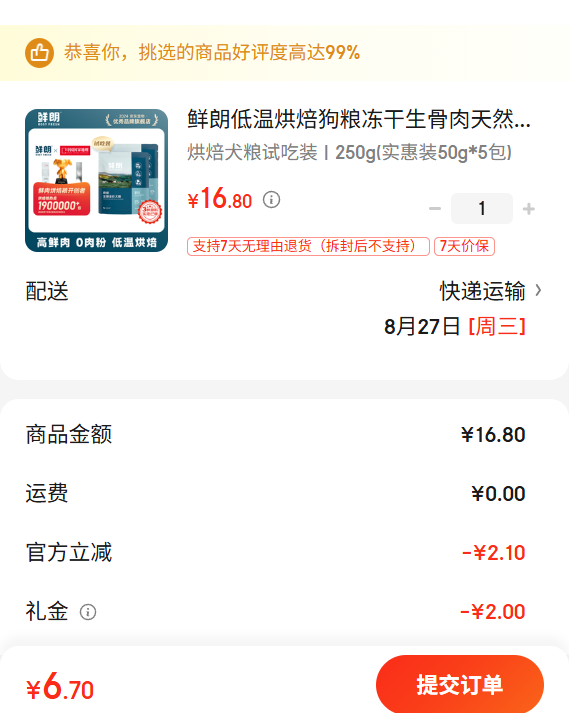
Task: Open the 鲜朗 dog food product thumbnail
Action: pyautogui.click(x=96, y=180)
